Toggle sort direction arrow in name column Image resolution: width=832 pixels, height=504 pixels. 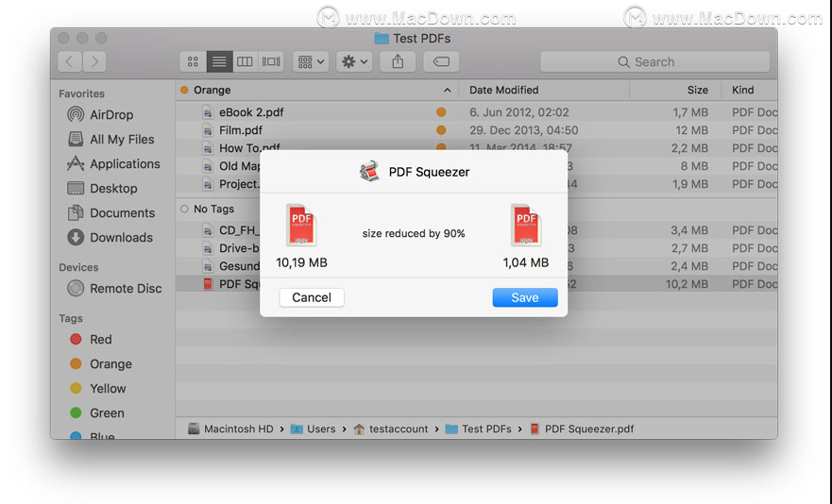pyautogui.click(x=448, y=91)
